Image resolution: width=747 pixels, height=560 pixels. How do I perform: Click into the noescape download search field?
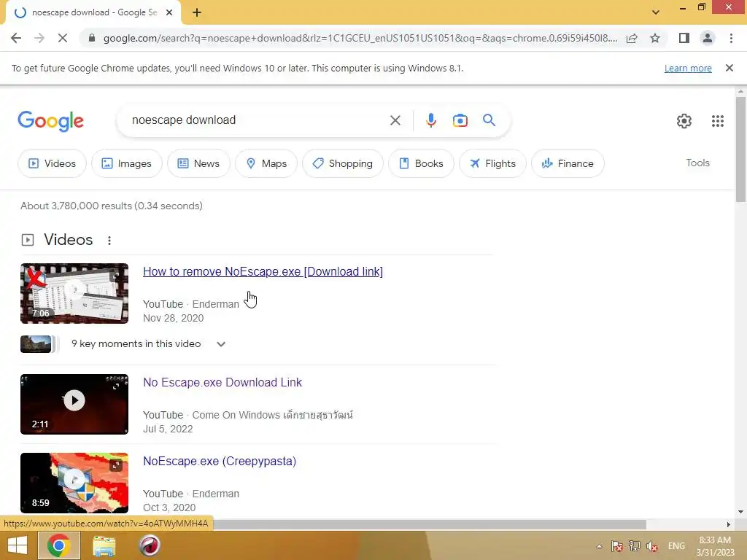click(252, 120)
